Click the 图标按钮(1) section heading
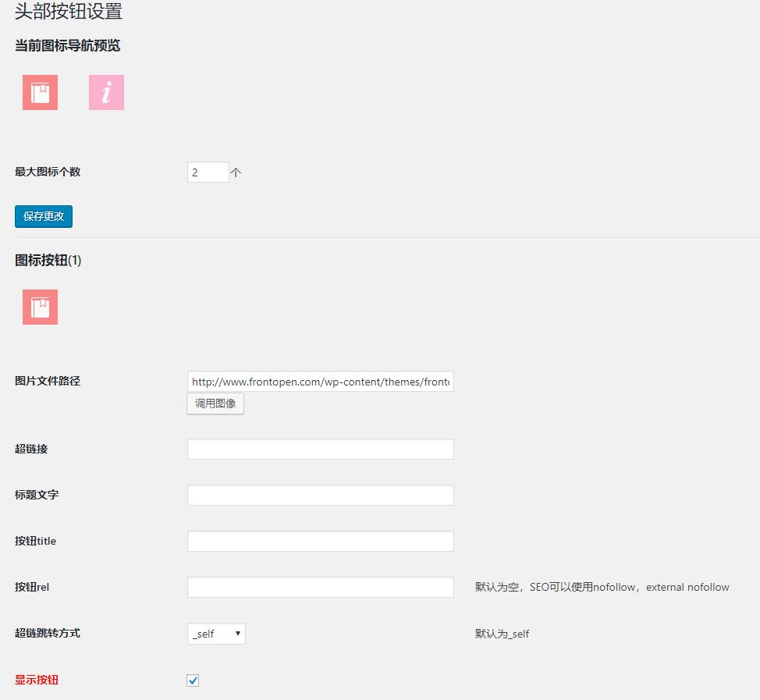760x700 pixels. tap(48, 261)
